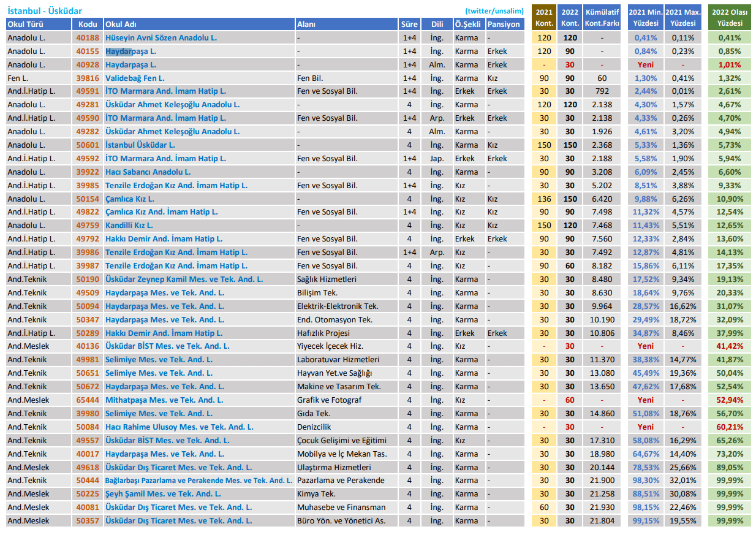The image size is (756, 540).
Task: Click the '2021 Min. Yüzdesi' header cell
Action: point(646,18)
